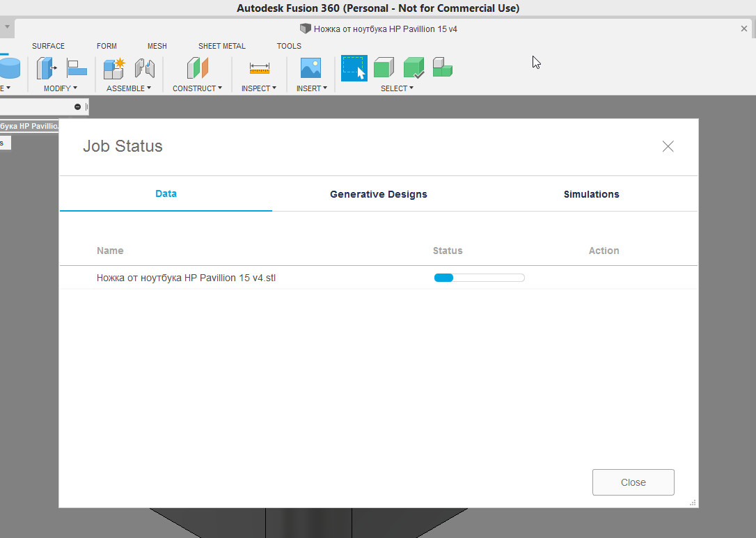
Task: Click the Align modify tool icon
Action: [x=77, y=68]
